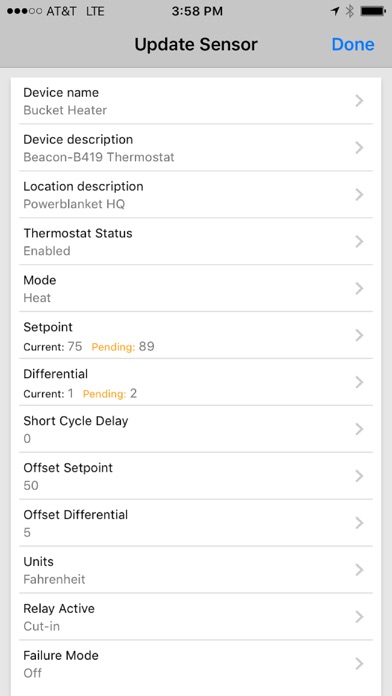Open the Offset Setpoint chevron icon

(x=360, y=476)
